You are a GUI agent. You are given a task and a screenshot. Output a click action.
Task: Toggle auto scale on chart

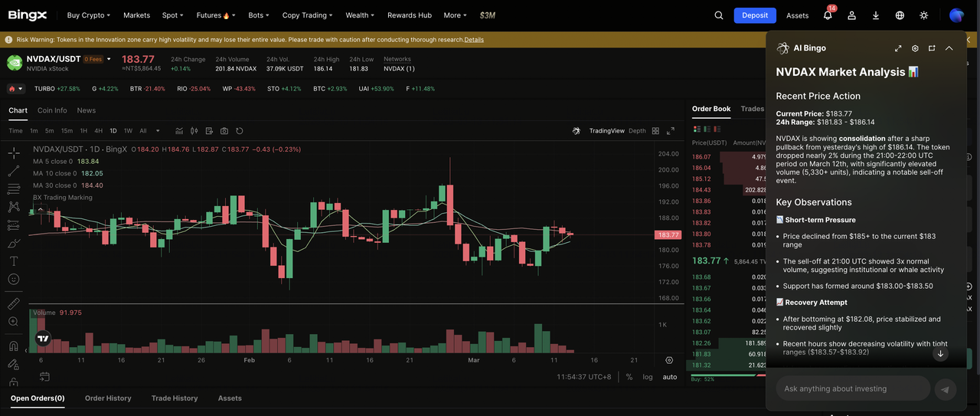coord(670,377)
